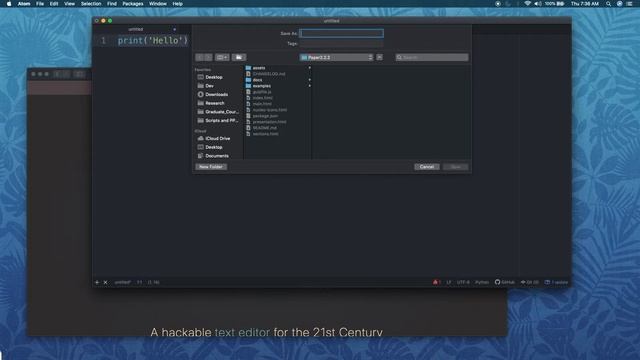Open the Packages menu

point(133,4)
